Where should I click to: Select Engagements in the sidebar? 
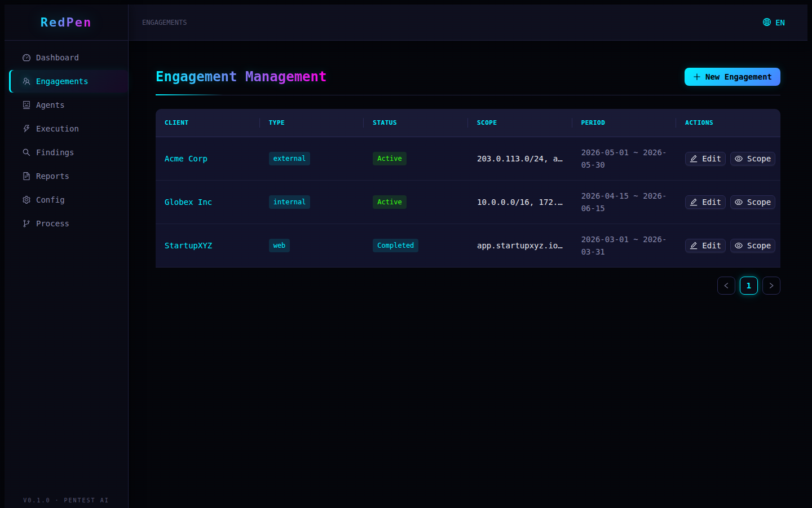[x=69, y=81]
